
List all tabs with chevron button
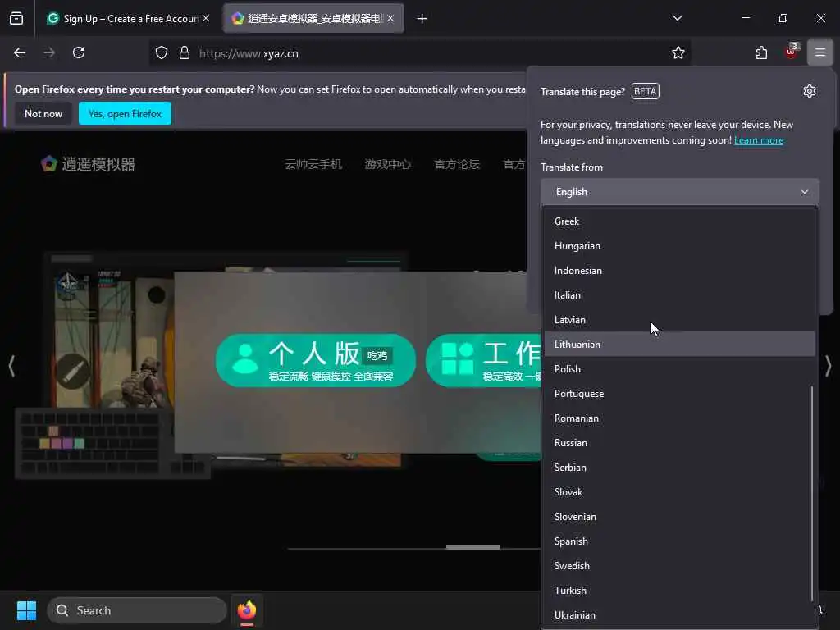coord(677,18)
